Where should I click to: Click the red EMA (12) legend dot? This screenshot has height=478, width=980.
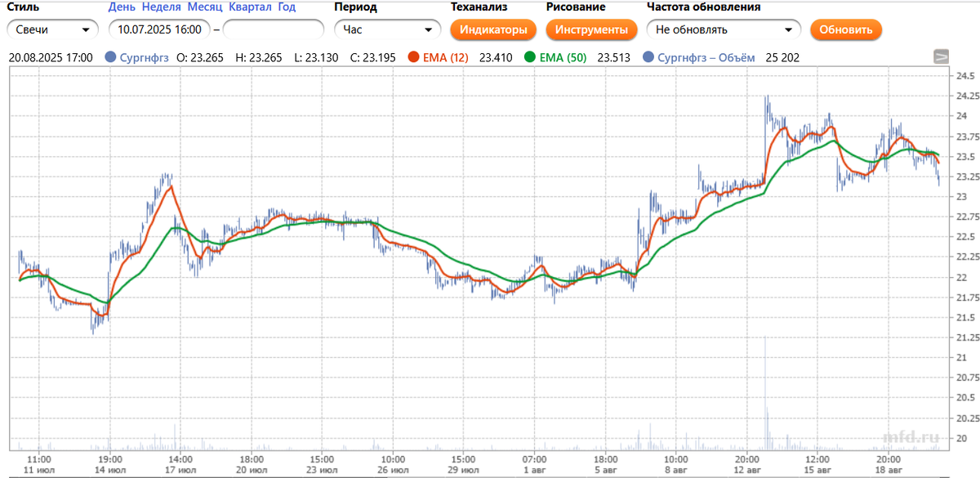click(413, 57)
